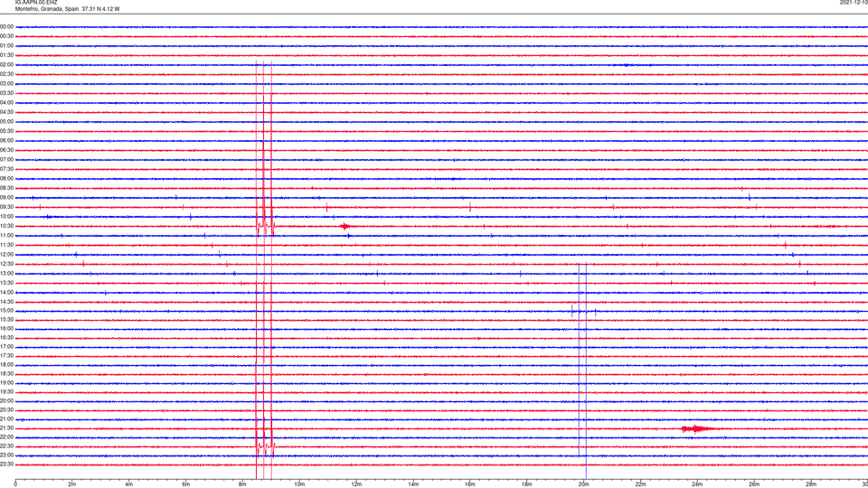This screenshot has height=488, width=868.
Task: Select the 11:00 time label
Action: pyautogui.click(x=6, y=235)
